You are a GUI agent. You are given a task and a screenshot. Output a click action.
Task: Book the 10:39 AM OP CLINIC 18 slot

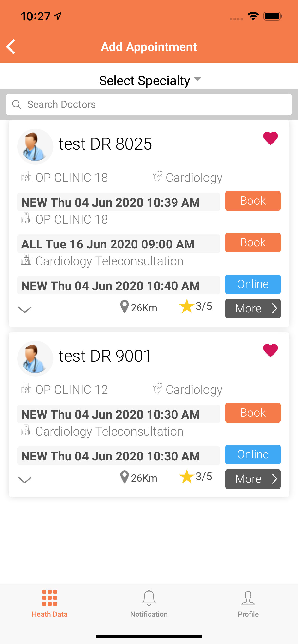pos(253,201)
